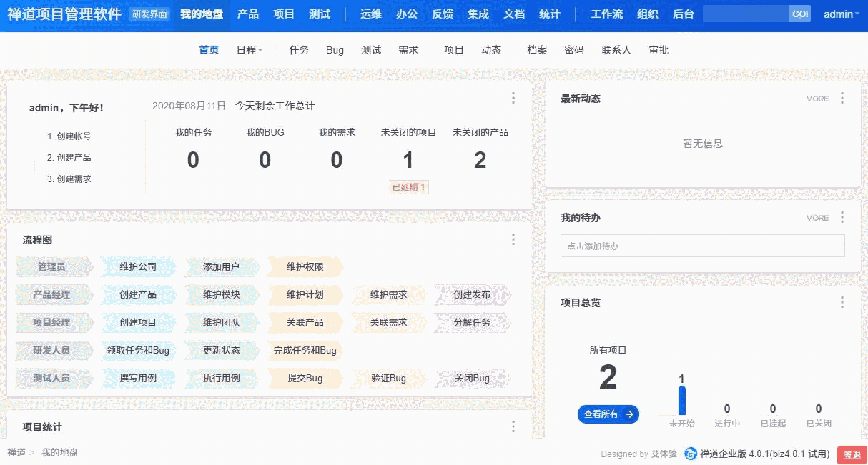868x465 pixels.
Task: Open the 最新动态 panel options menu
Action: click(x=842, y=99)
